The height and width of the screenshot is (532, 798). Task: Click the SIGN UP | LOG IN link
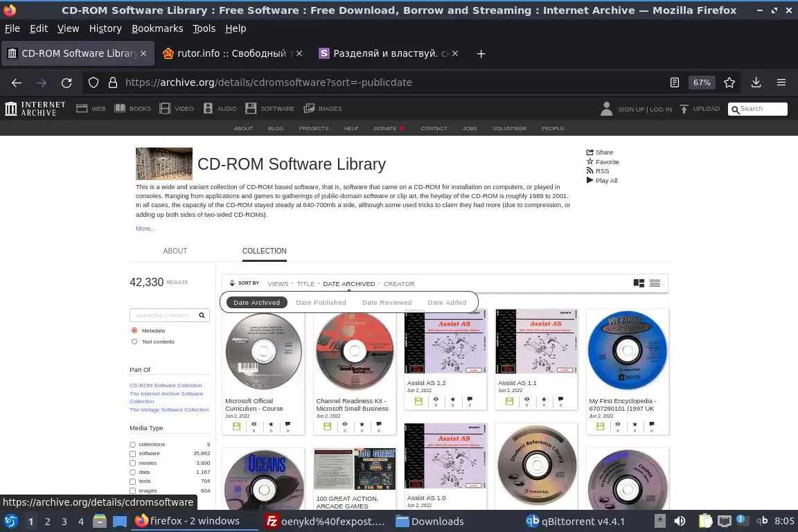(645, 109)
